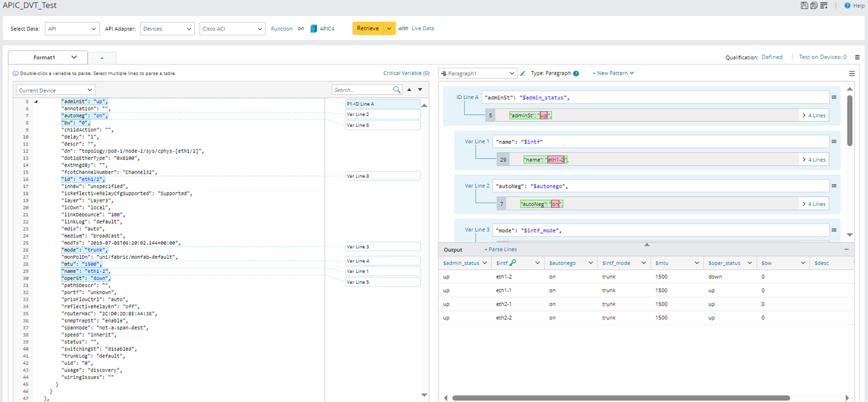Collapse pattern pane with center up arrow
Viewport: 868px width, 402px height.
click(x=646, y=244)
